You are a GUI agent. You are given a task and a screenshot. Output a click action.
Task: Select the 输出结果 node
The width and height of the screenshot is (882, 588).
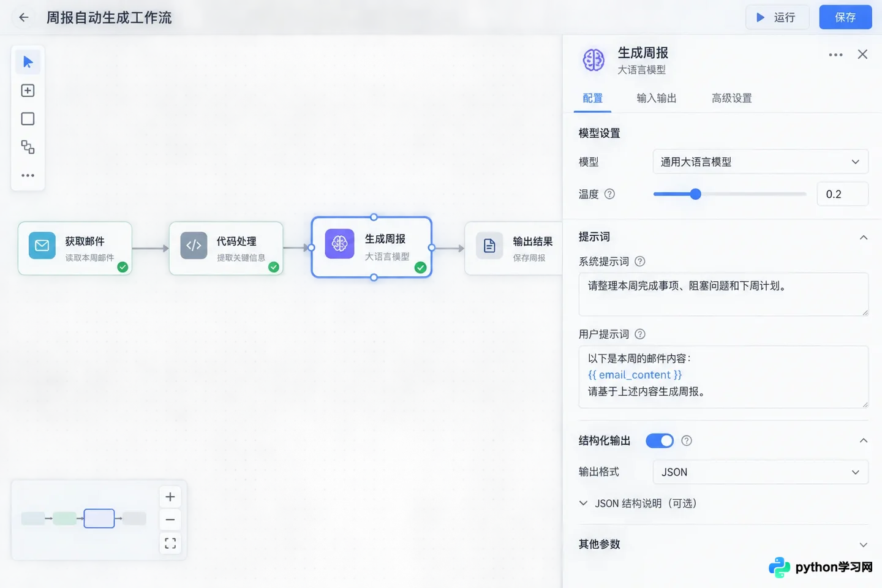point(513,248)
